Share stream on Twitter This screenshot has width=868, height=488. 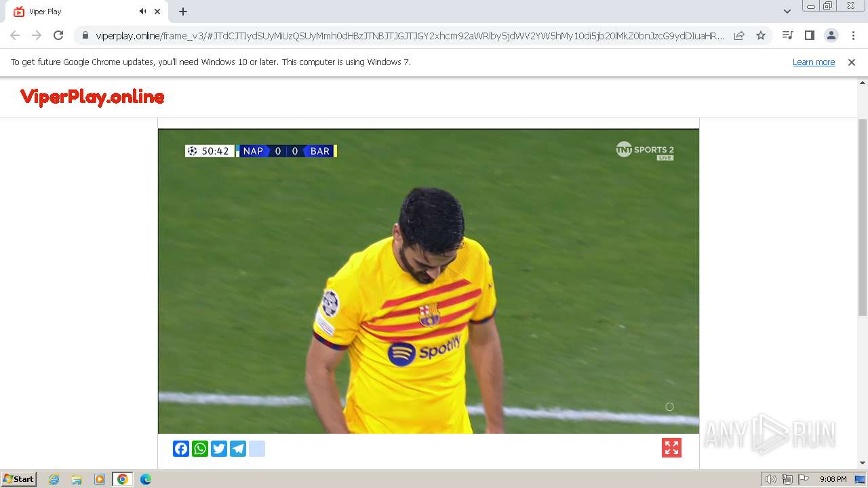219,449
